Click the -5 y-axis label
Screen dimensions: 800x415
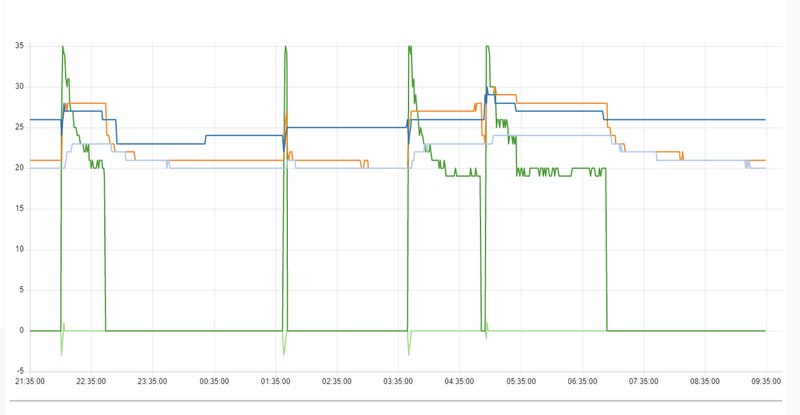point(19,371)
